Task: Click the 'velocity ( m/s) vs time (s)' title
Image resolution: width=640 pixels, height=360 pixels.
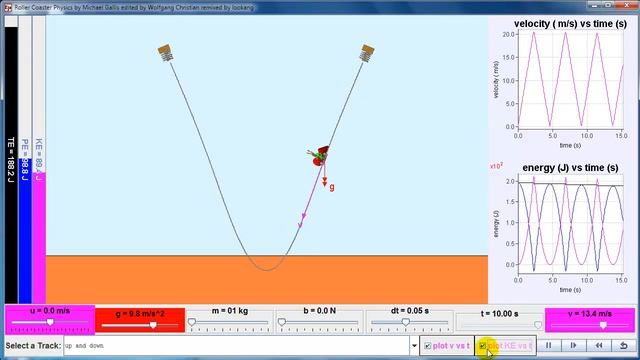Action: point(570,24)
